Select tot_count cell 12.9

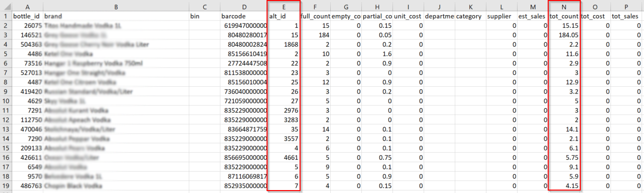(564, 82)
